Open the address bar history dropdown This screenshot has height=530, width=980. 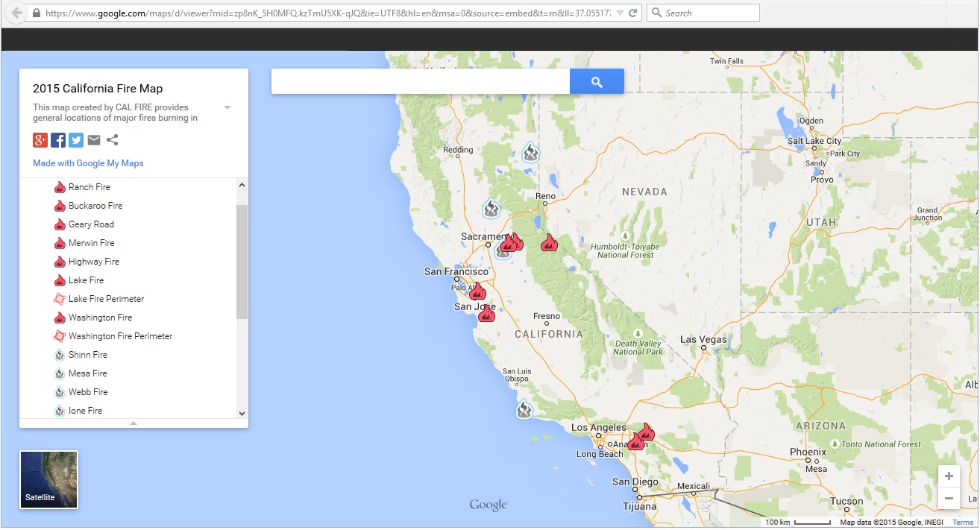coord(618,13)
